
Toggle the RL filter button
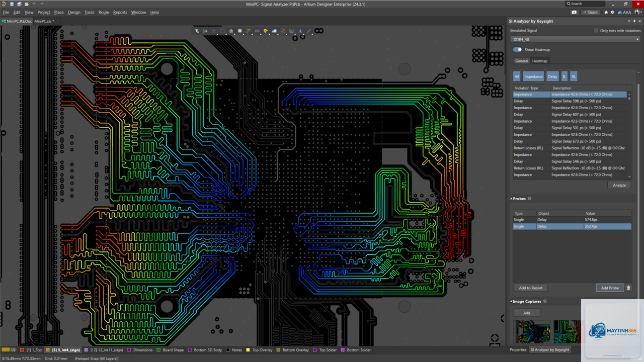pyautogui.click(x=574, y=76)
